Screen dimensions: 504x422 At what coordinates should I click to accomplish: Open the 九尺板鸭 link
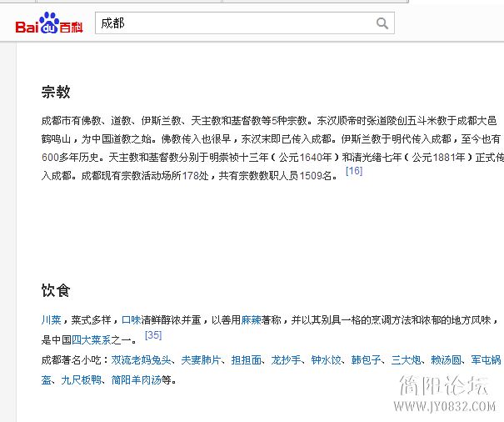(x=82, y=380)
